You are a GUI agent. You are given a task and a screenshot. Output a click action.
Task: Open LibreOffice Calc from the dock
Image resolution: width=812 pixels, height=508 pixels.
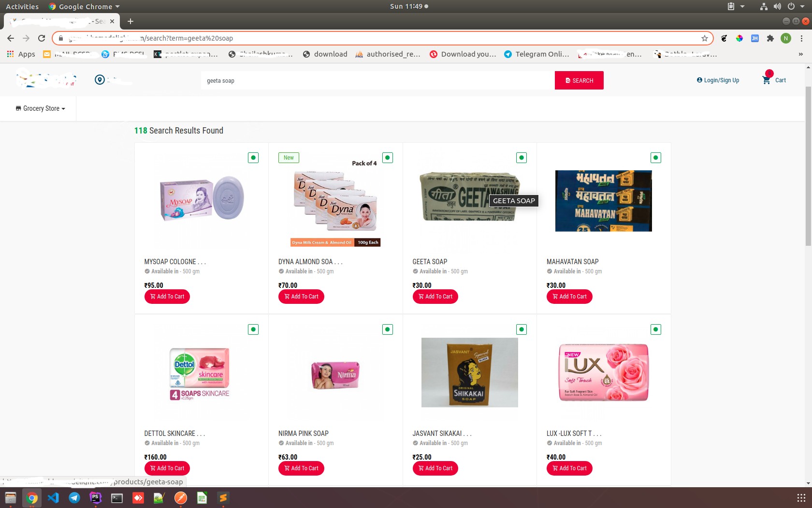202,498
